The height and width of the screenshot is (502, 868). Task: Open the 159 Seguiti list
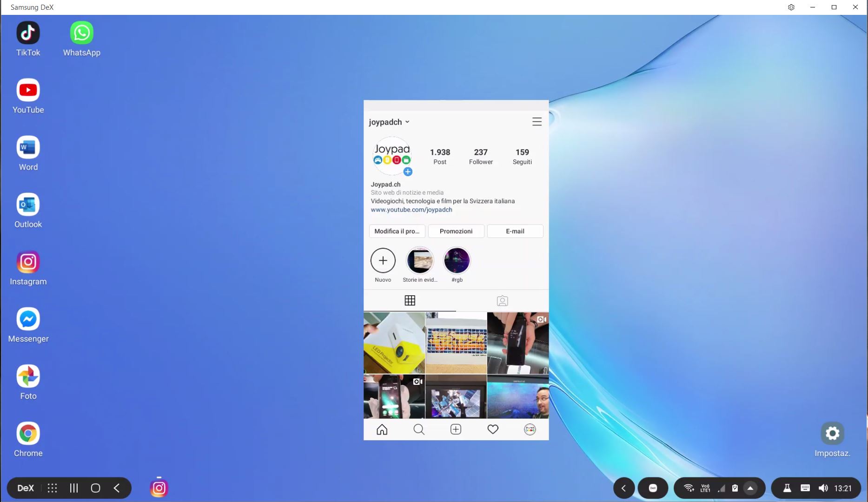coord(522,157)
